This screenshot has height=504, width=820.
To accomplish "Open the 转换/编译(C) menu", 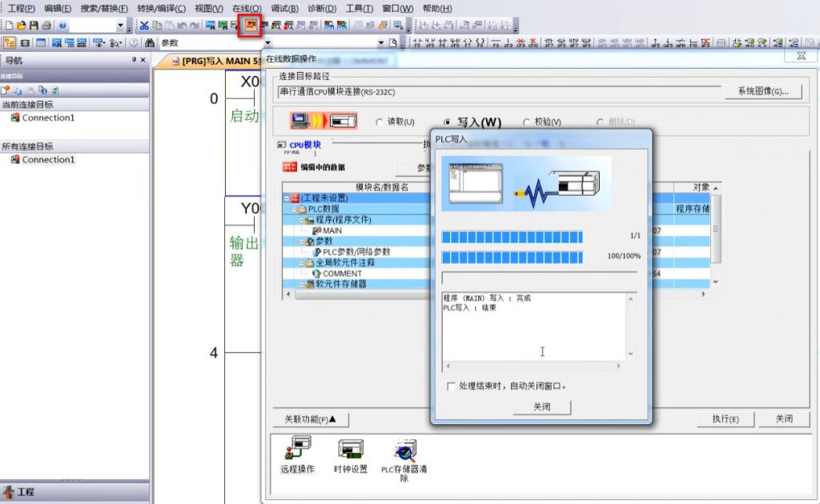I will pyautogui.click(x=161, y=8).
